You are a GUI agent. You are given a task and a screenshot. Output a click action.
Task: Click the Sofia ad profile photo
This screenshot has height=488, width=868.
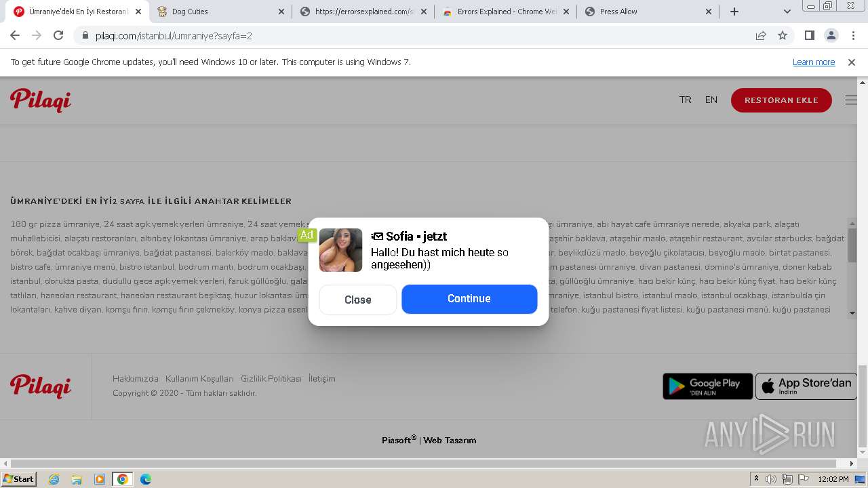(x=340, y=250)
